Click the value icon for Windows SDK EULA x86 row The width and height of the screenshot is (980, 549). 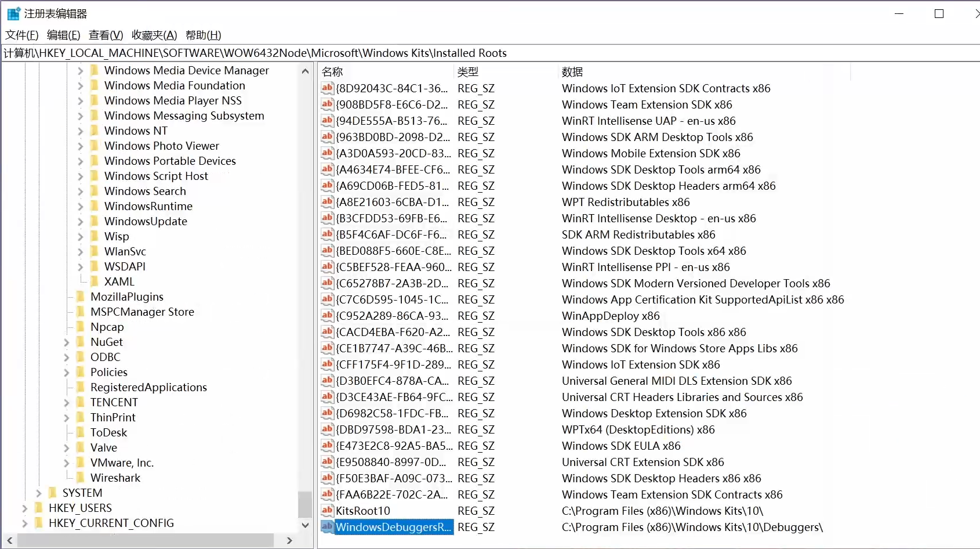pyautogui.click(x=328, y=446)
